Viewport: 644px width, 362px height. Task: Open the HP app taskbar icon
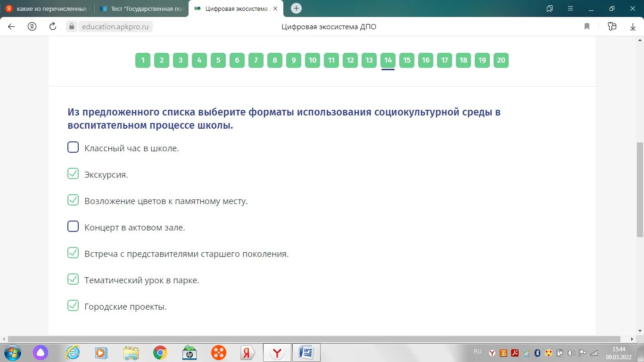pos(190,353)
